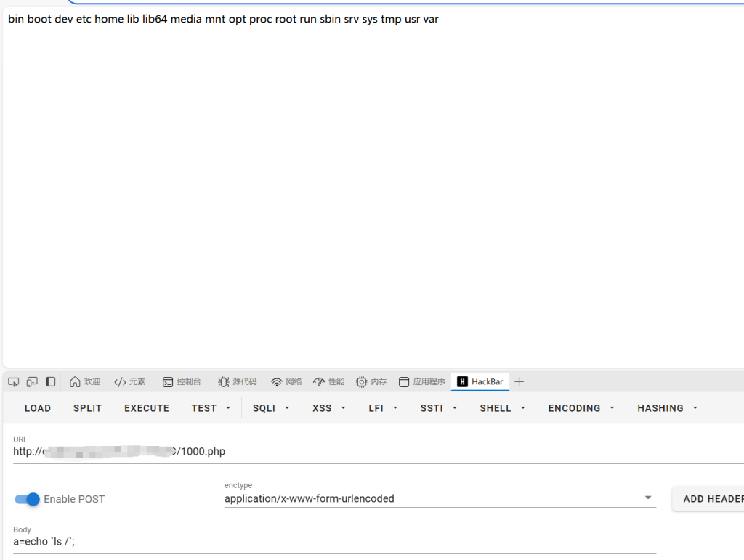
Task: Expand the ENCODING dropdown menu
Action: [x=581, y=408]
